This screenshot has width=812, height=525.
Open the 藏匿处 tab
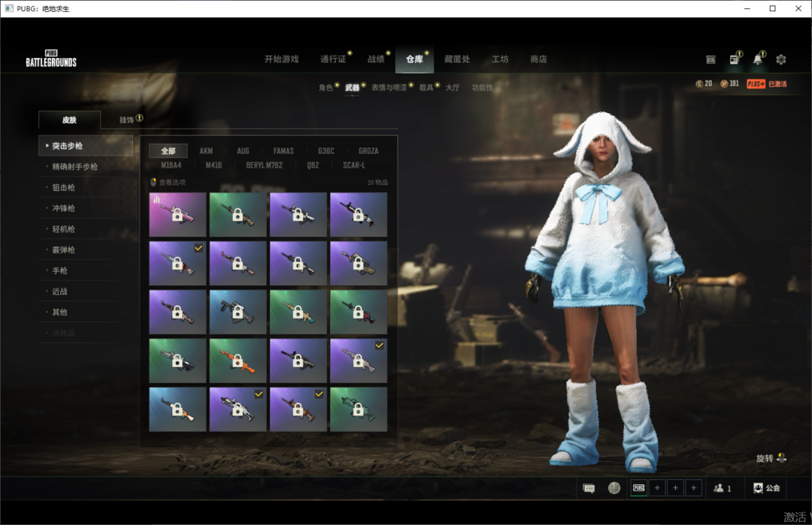(x=457, y=59)
